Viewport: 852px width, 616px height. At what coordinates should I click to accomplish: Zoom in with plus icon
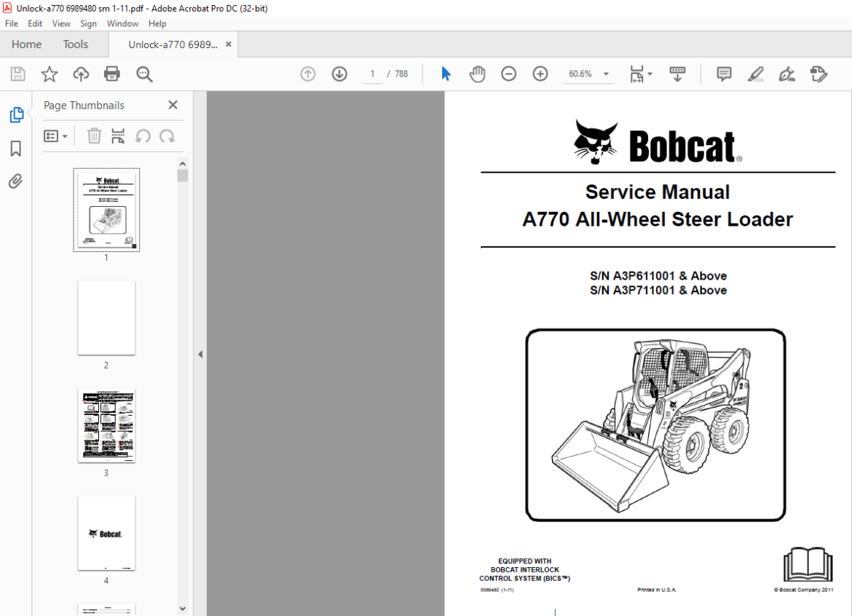point(540,74)
